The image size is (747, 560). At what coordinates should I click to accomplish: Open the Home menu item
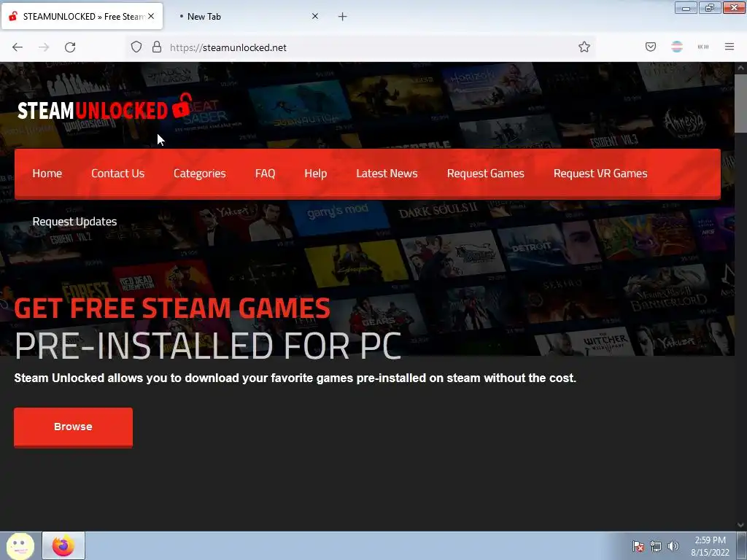coord(47,174)
